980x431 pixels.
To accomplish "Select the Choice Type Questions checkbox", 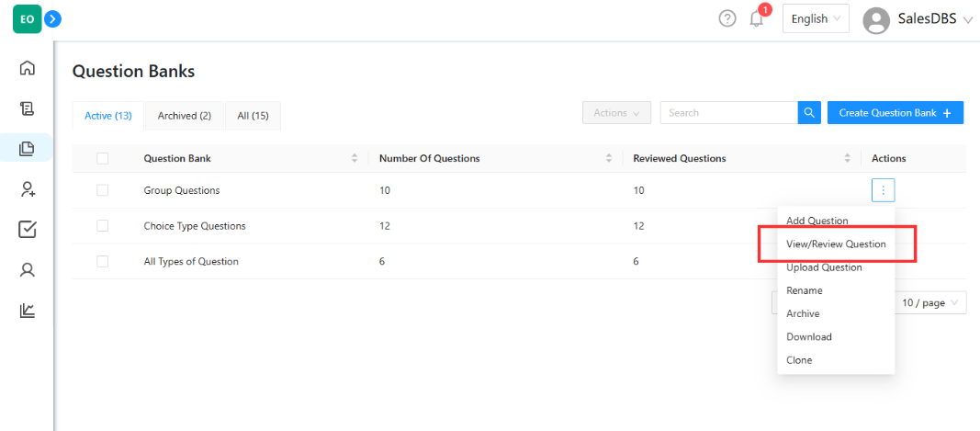I will [x=102, y=226].
